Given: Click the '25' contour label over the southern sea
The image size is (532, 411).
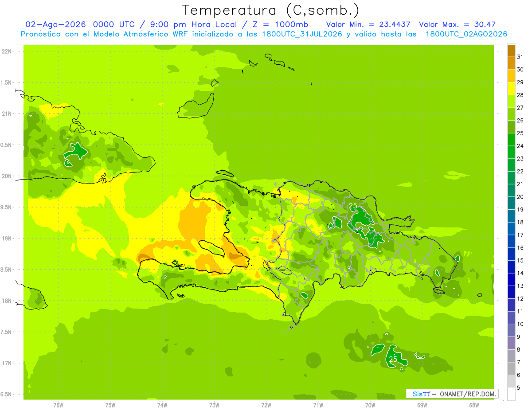Looking at the screenshot, I should point(393,359).
